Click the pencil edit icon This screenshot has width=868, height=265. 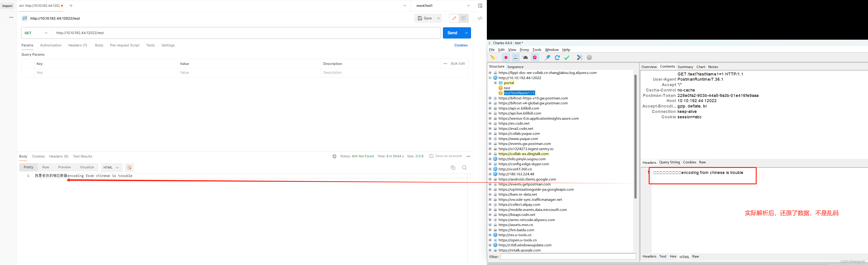(x=454, y=18)
